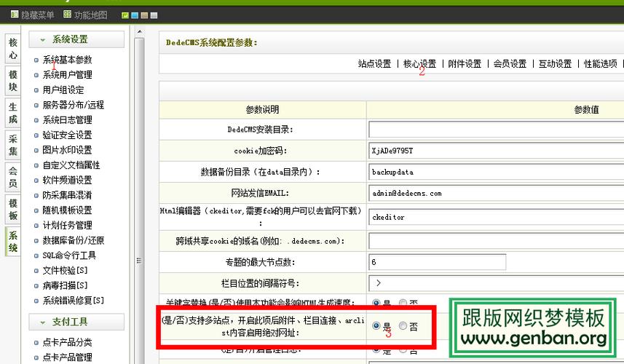Viewport: 624px width, 364px height.
Task: Select 是 for 关键字替换 option
Action: pos(376,303)
